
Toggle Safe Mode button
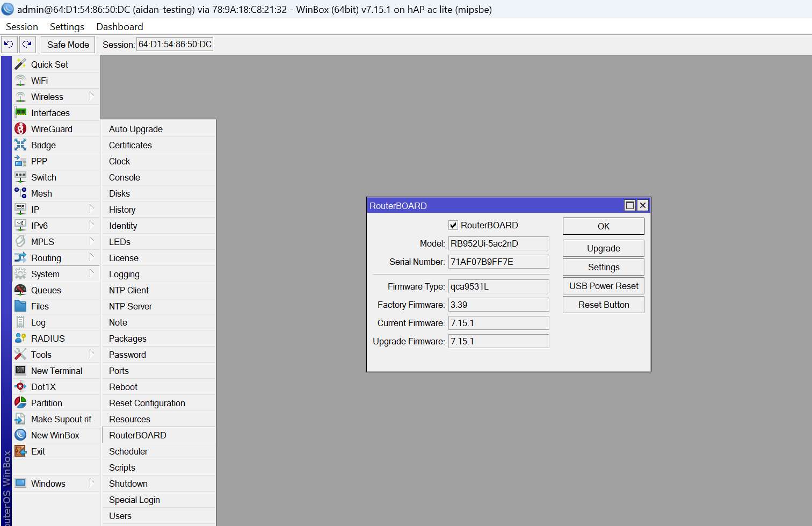click(68, 45)
